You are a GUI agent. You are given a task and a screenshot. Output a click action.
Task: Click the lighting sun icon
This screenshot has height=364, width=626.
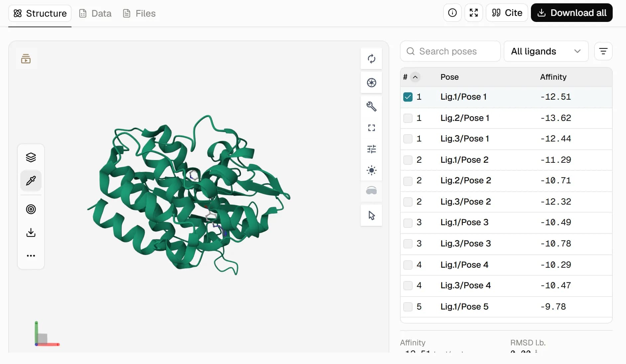pyautogui.click(x=371, y=170)
